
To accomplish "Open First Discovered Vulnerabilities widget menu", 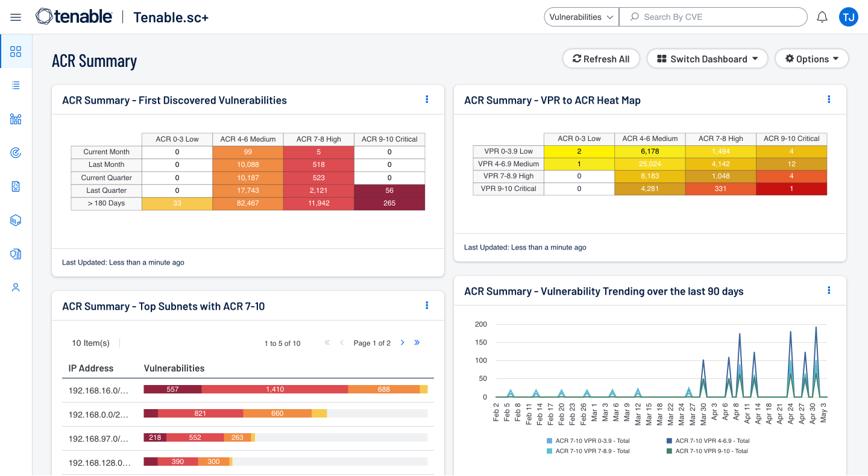I will [x=427, y=99].
